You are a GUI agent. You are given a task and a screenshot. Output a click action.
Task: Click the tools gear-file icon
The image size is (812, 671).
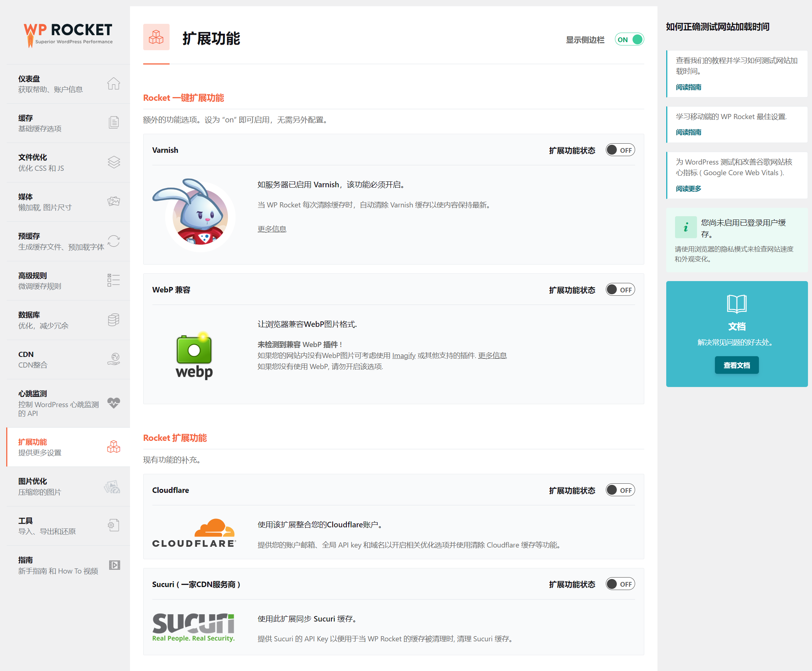click(114, 525)
